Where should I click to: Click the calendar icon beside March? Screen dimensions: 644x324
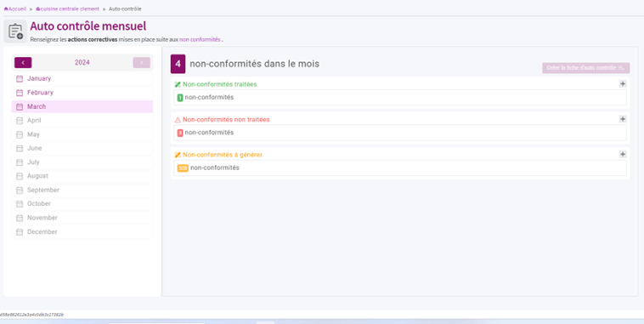click(x=20, y=106)
